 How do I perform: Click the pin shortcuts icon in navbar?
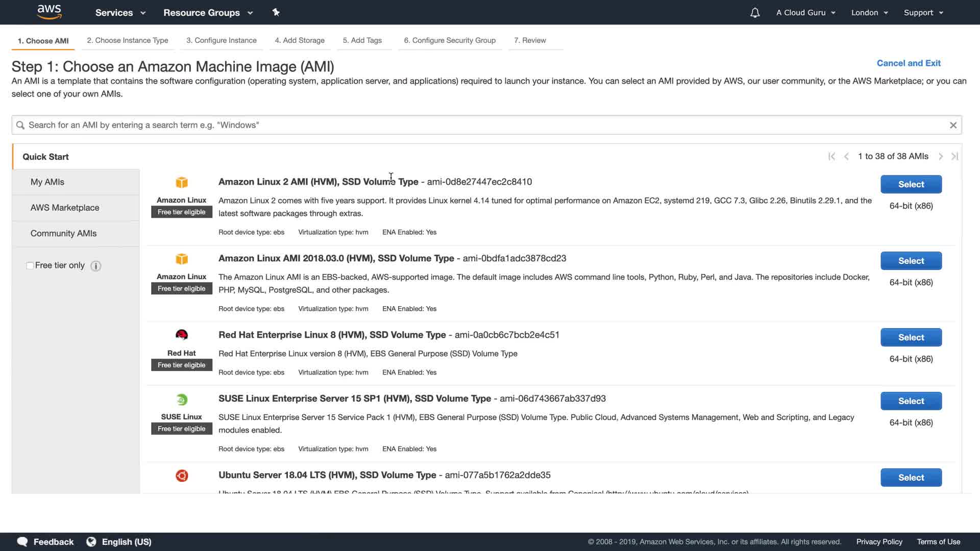point(276,12)
